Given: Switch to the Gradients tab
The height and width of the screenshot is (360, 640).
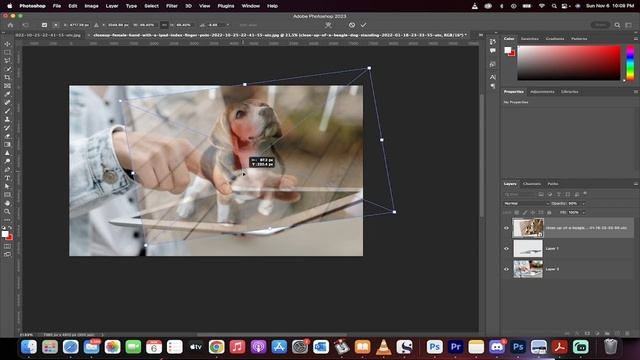Looking at the screenshot, I should pyautogui.click(x=555, y=39).
